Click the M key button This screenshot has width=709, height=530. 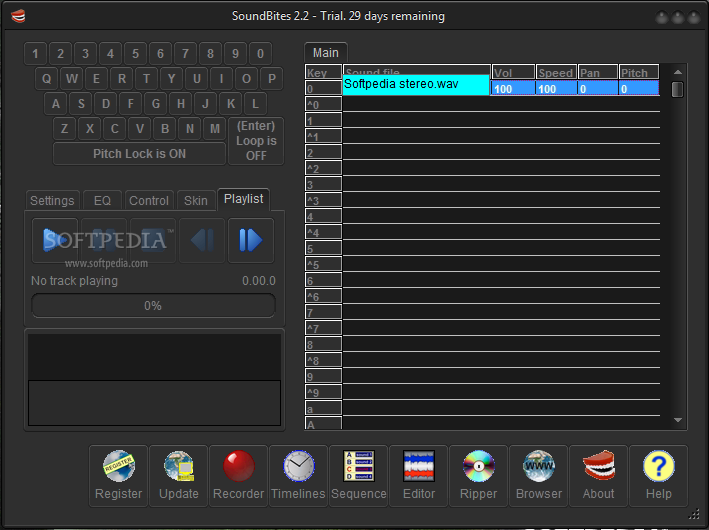click(215, 129)
